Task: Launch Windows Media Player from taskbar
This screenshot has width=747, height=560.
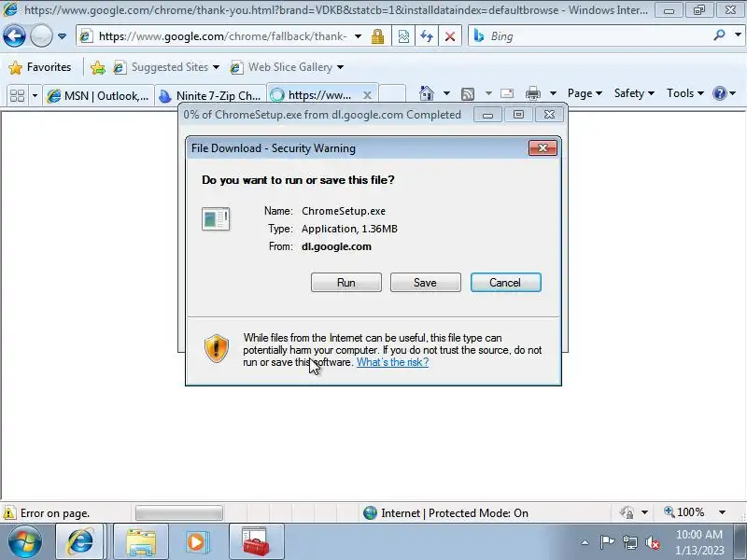Action: pos(196,541)
